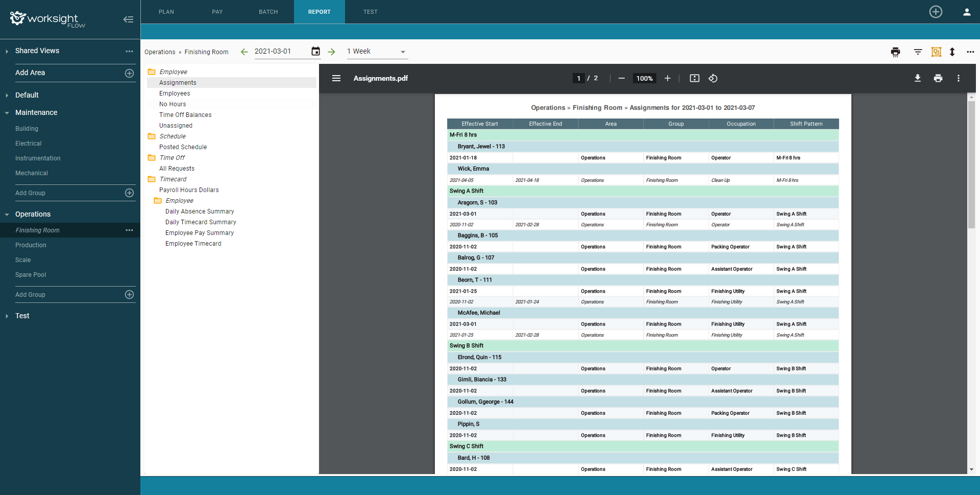Switch to the PAY tab
Viewport: 980px width, 495px height.
(x=217, y=12)
